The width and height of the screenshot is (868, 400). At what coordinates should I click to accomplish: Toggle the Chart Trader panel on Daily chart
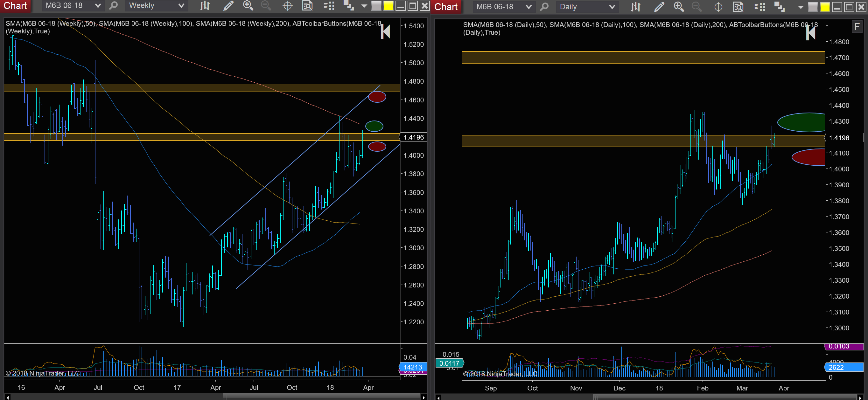tap(760, 7)
